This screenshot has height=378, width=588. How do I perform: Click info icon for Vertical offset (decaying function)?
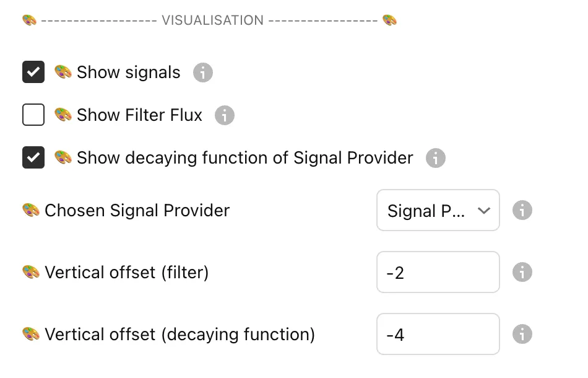point(522,334)
